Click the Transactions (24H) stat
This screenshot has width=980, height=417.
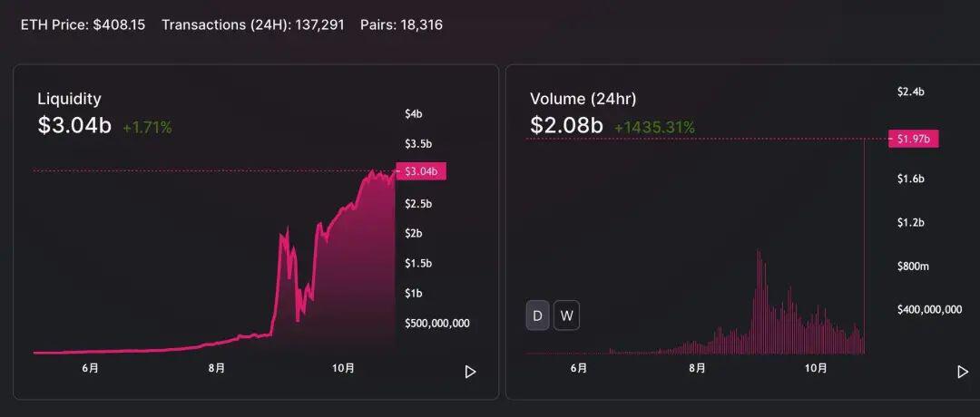252,25
